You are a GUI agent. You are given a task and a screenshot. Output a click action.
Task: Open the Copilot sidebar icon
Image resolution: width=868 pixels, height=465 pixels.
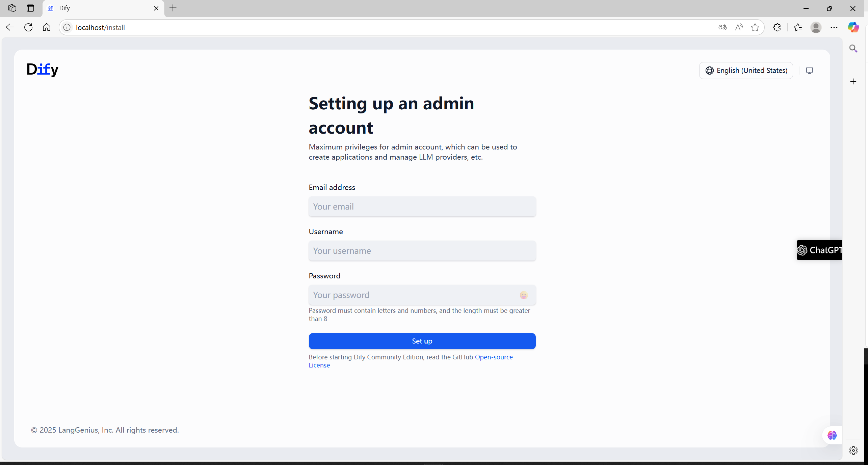tap(853, 27)
